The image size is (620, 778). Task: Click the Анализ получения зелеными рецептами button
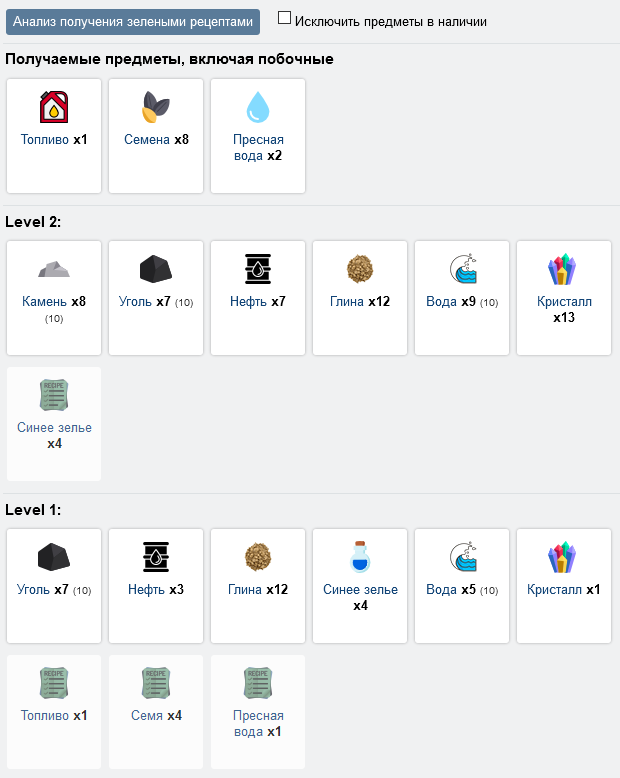[133, 22]
